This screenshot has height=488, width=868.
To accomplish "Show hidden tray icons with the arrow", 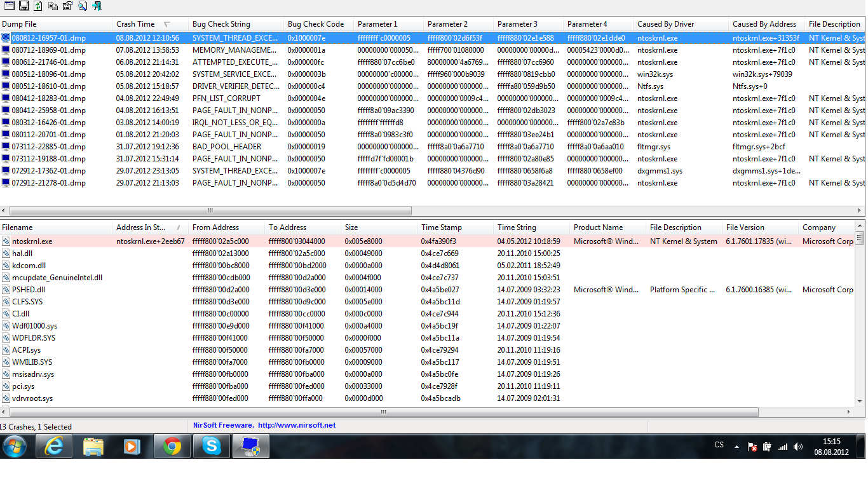I will [736, 447].
